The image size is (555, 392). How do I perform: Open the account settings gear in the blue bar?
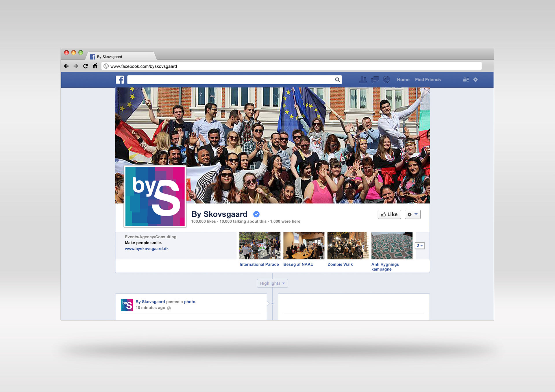tap(476, 80)
